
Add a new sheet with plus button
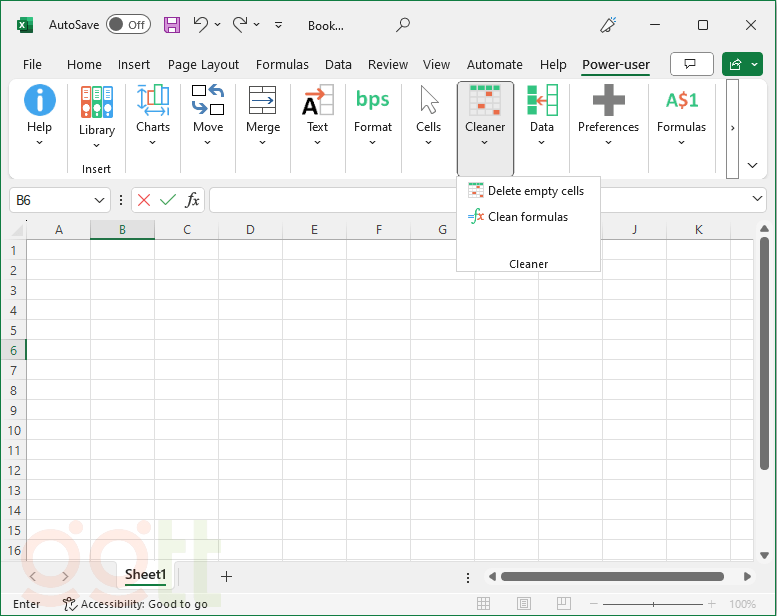226,576
